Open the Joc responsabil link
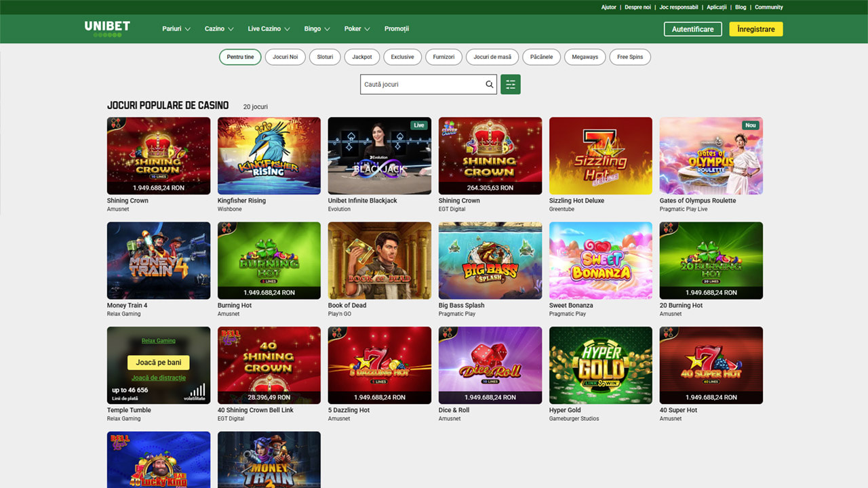This screenshot has height=488, width=868. (x=679, y=7)
